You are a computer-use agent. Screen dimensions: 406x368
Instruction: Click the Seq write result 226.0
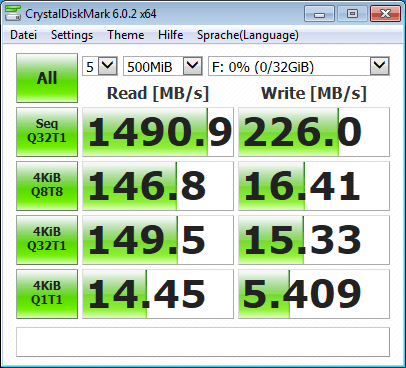pyautogui.click(x=314, y=132)
